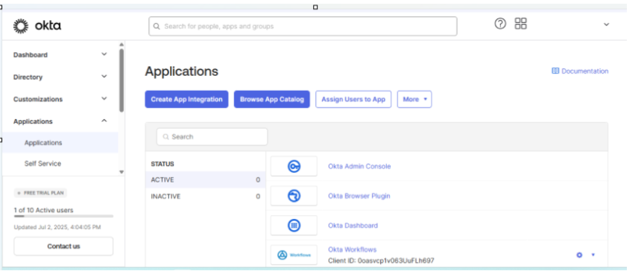644x271 pixels.
Task: Click magnifier icon in applications Search field
Action: click(x=166, y=137)
